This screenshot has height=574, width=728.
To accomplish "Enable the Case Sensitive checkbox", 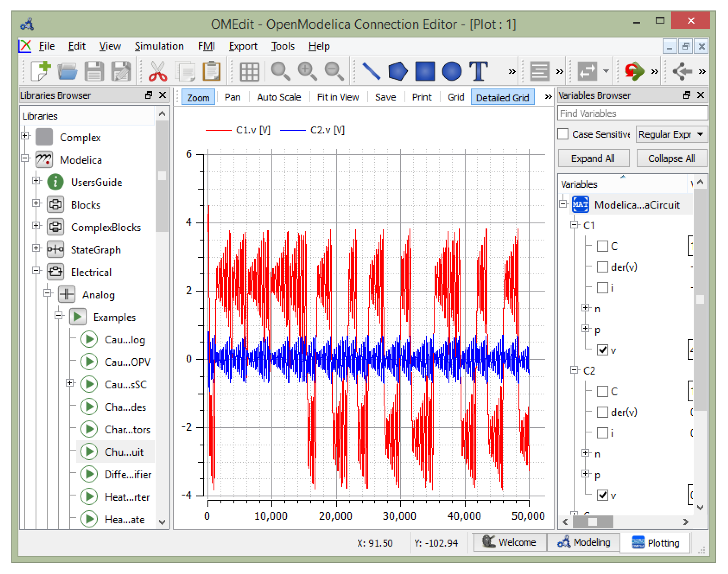I will (563, 134).
